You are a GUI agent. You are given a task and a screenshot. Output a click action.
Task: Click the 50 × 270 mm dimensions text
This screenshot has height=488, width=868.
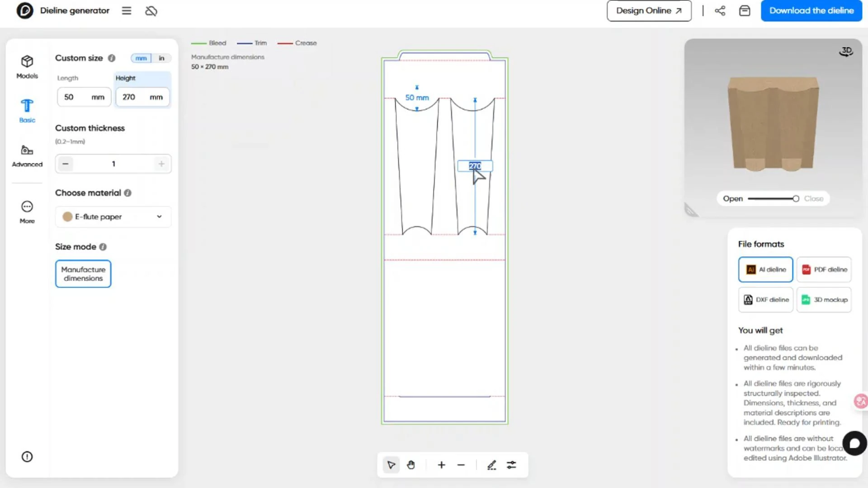[210, 67]
